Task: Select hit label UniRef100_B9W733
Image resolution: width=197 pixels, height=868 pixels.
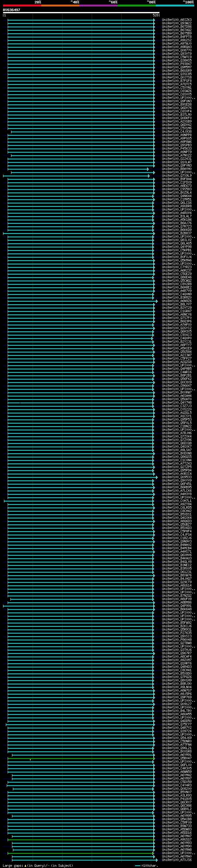Action: (177, 826)
